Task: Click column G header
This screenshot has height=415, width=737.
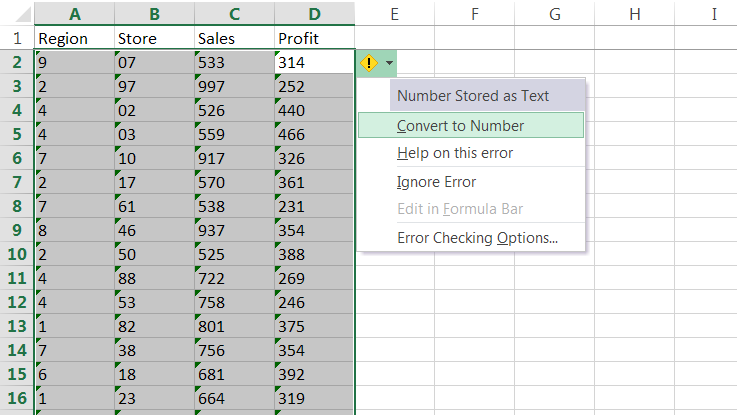Action: pos(555,14)
